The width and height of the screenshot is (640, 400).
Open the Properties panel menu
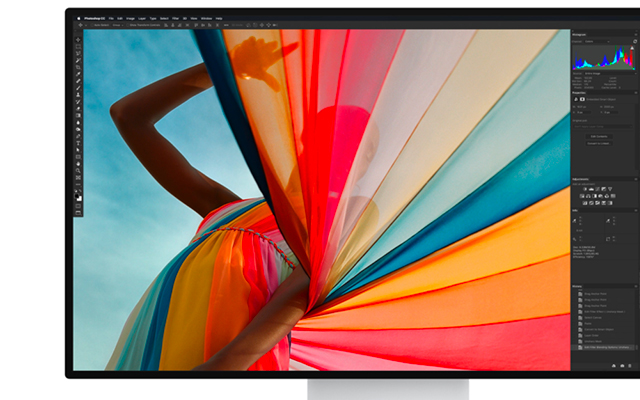(636, 93)
